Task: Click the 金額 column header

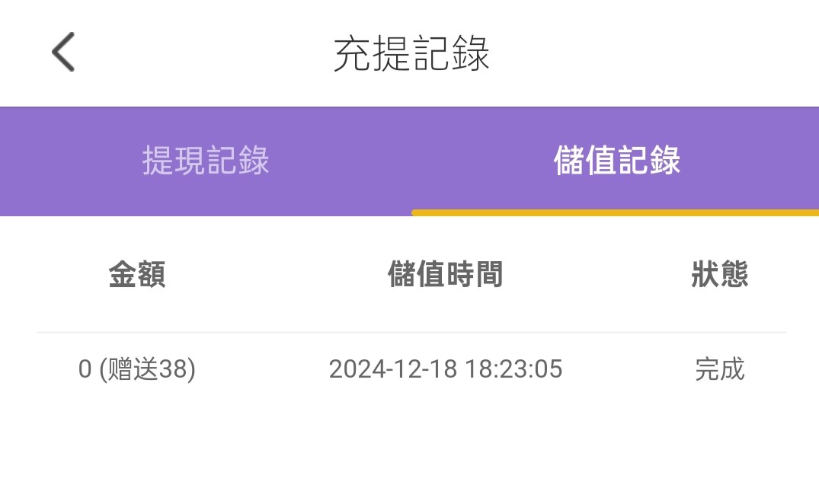Action: tap(137, 275)
